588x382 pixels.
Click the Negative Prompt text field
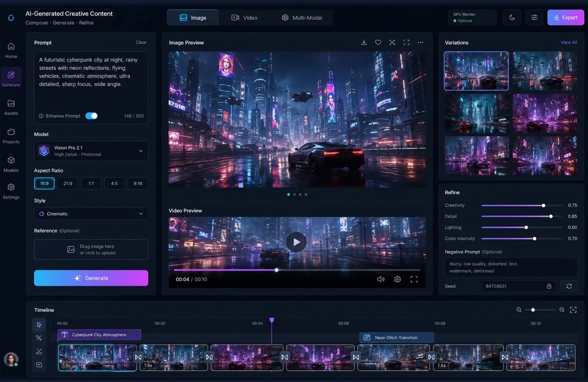511,267
